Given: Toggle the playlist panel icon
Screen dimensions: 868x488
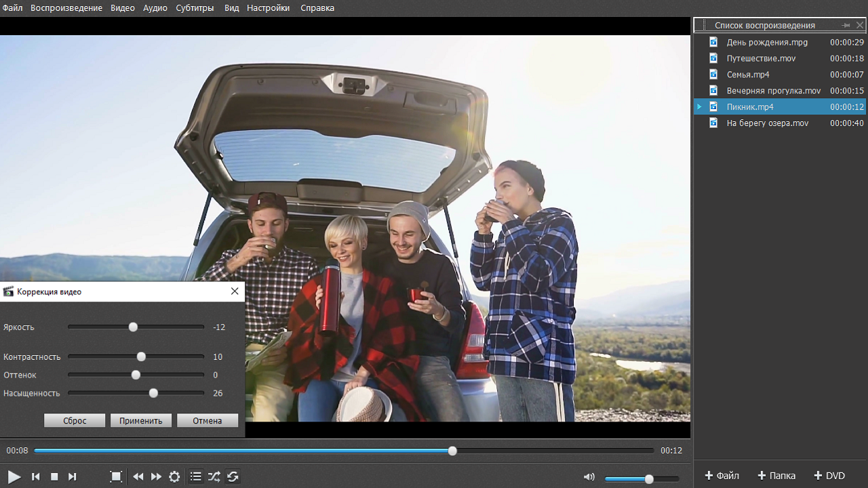Looking at the screenshot, I should pos(195,477).
